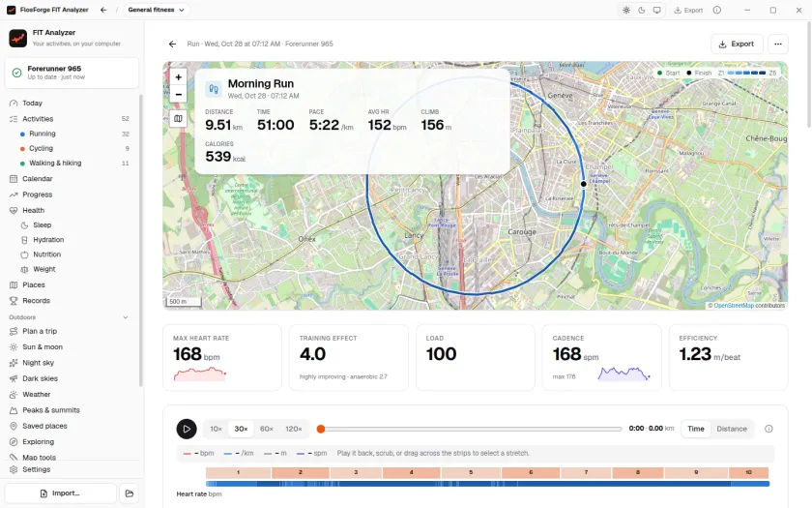This screenshot has width=812, height=508.
Task: Open the General fitness dropdown
Action: tap(156, 10)
